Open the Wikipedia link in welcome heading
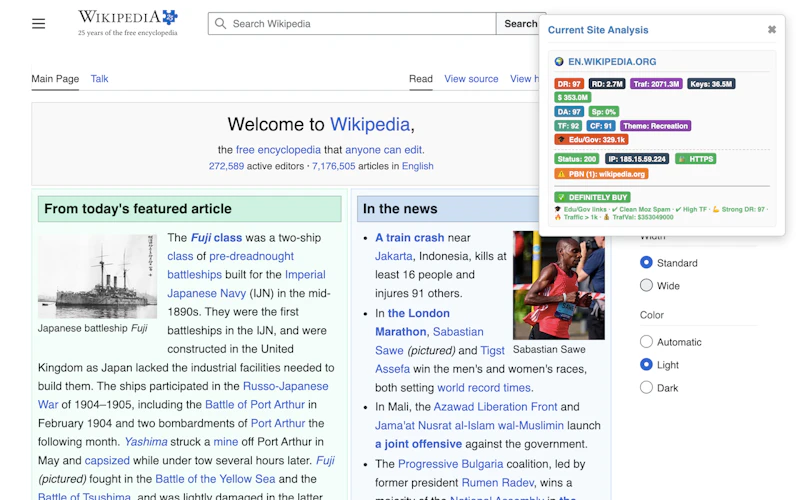Image resolution: width=800 pixels, height=500 pixels. pyautogui.click(x=370, y=124)
